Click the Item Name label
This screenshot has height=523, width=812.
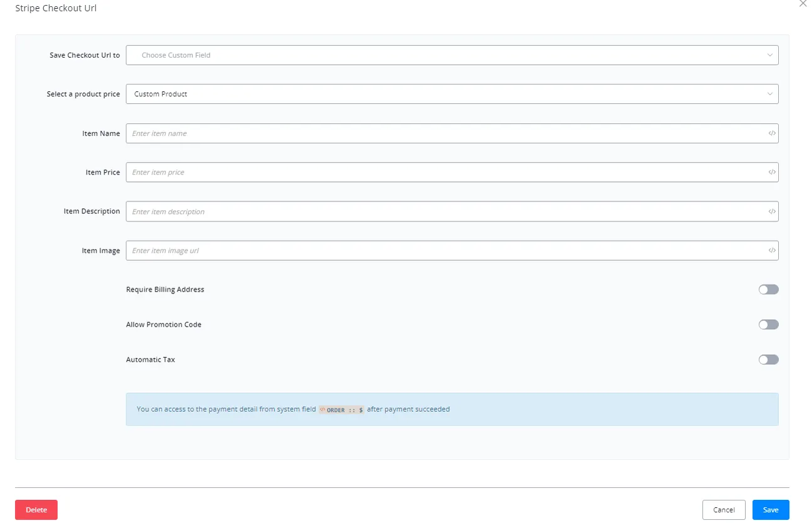[101, 133]
